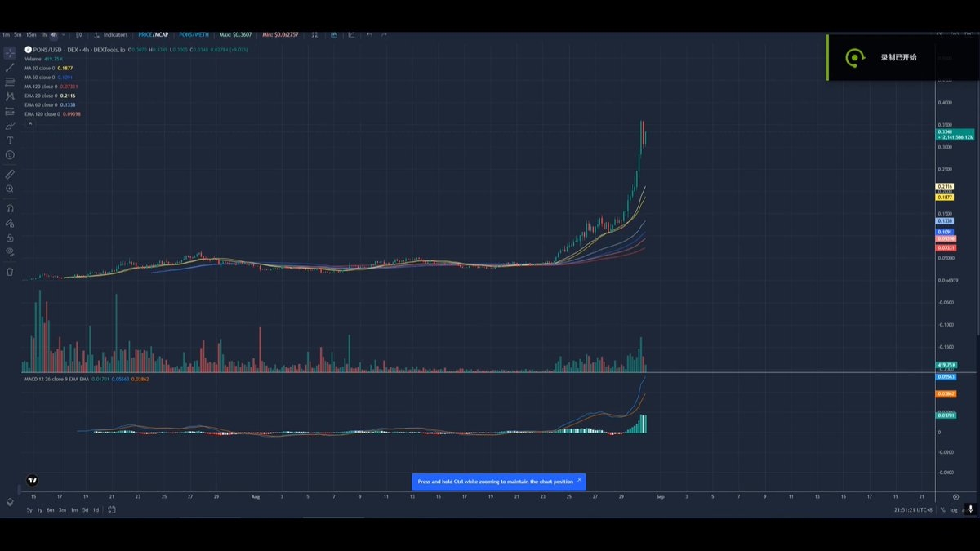Collapse the indicator legend chevron
The image size is (980, 551).
(31, 123)
